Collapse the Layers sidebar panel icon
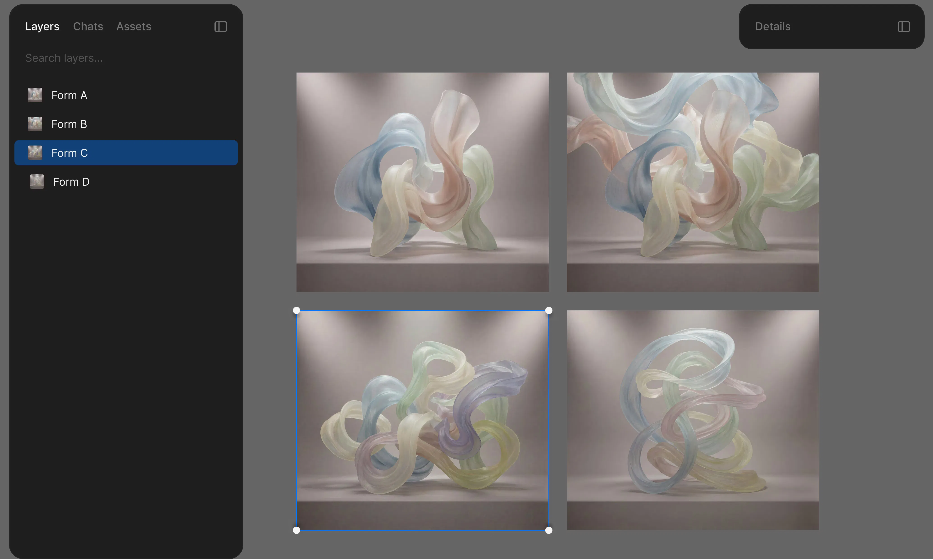The height and width of the screenshot is (560, 933). [x=220, y=26]
